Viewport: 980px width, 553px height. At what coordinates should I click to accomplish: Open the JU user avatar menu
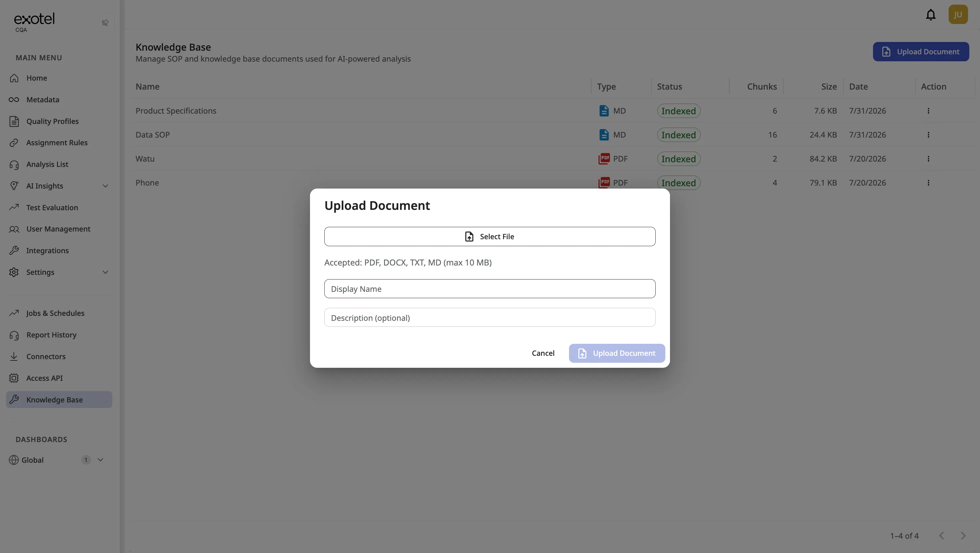pos(958,14)
